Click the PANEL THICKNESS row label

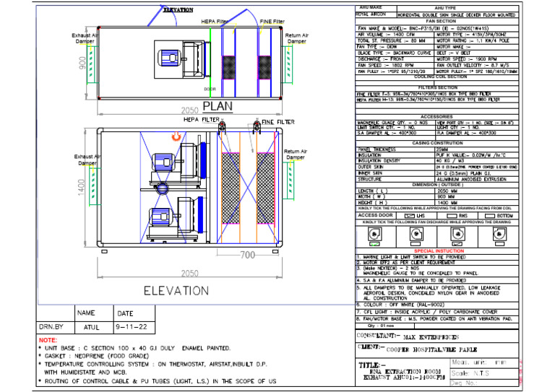click(x=377, y=149)
